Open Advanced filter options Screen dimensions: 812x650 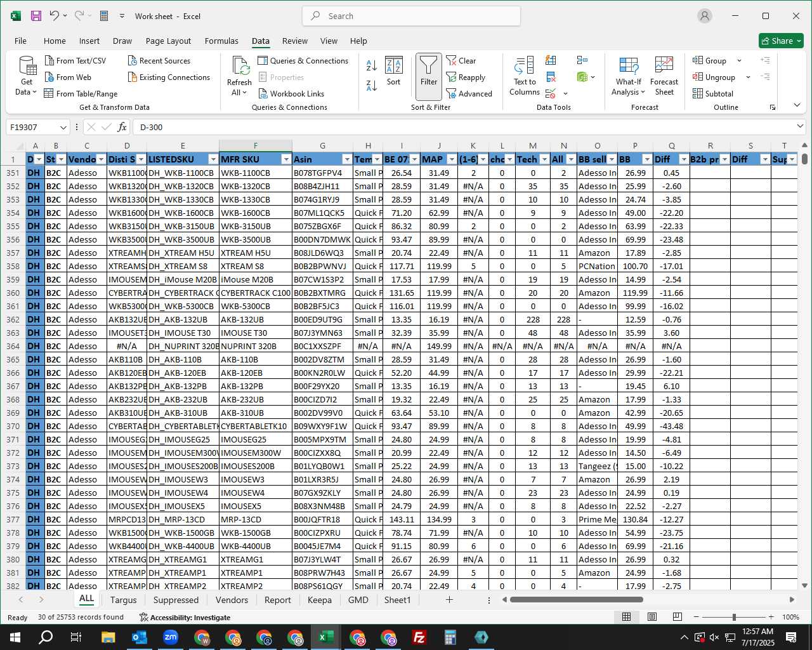[469, 93]
